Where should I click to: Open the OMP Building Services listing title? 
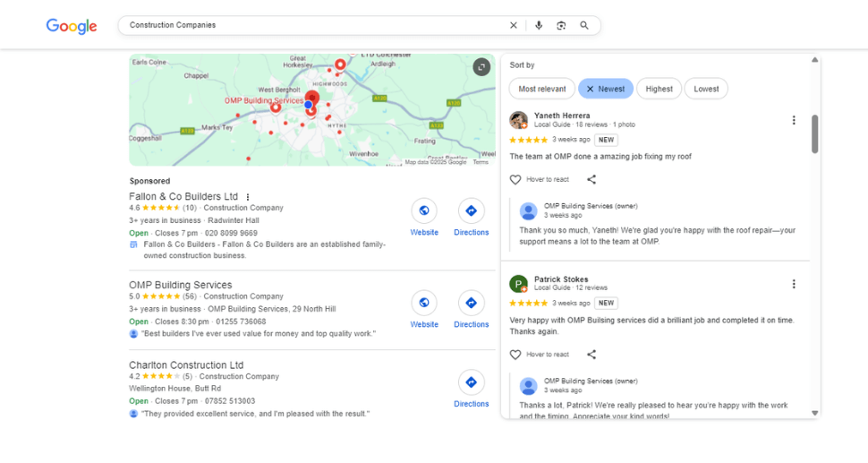[181, 285]
